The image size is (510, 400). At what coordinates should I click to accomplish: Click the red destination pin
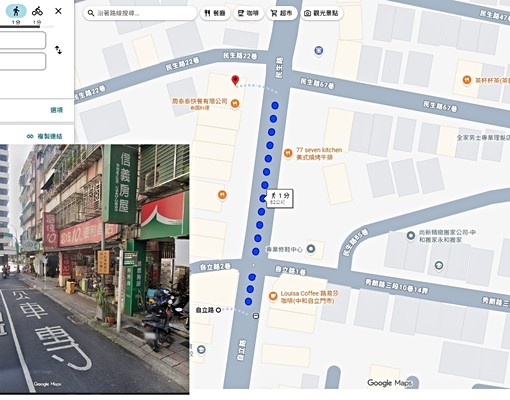tap(235, 80)
